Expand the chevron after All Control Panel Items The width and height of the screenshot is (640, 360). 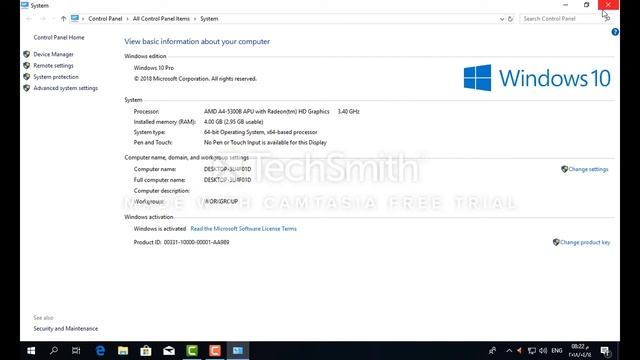pyautogui.click(x=195, y=19)
